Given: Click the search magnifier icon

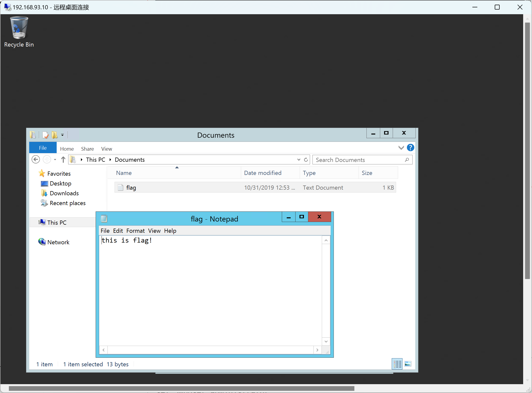Looking at the screenshot, I should [407, 160].
